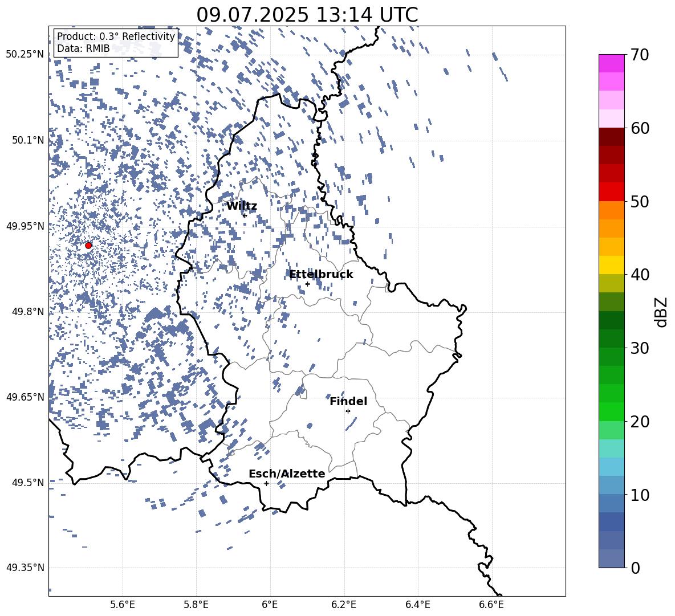The height and width of the screenshot is (616, 675).
Task: Click the 5.8°E longitude label
Action: 196,605
